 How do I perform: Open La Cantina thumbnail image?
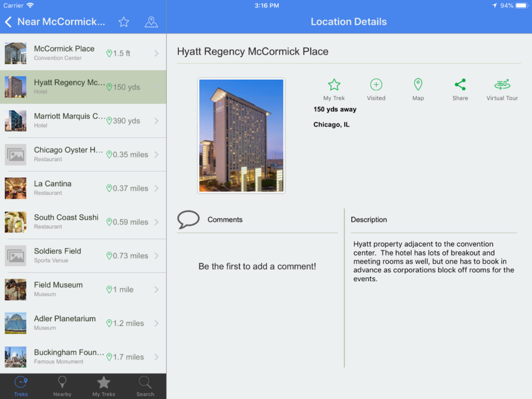click(x=15, y=188)
